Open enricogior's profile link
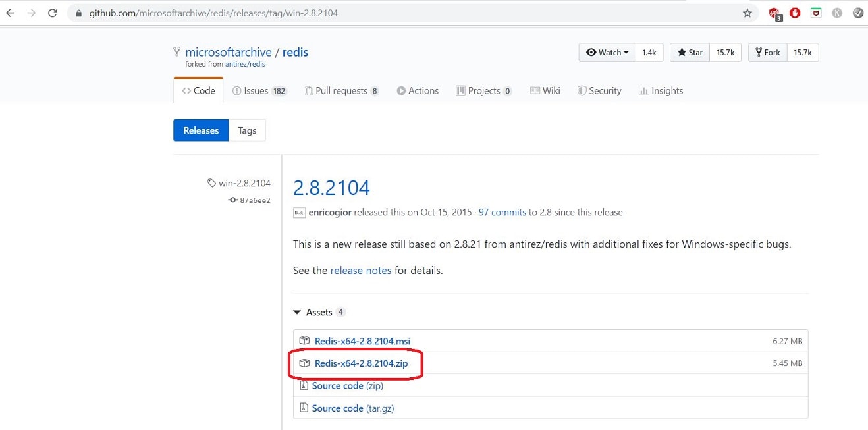 tap(331, 213)
